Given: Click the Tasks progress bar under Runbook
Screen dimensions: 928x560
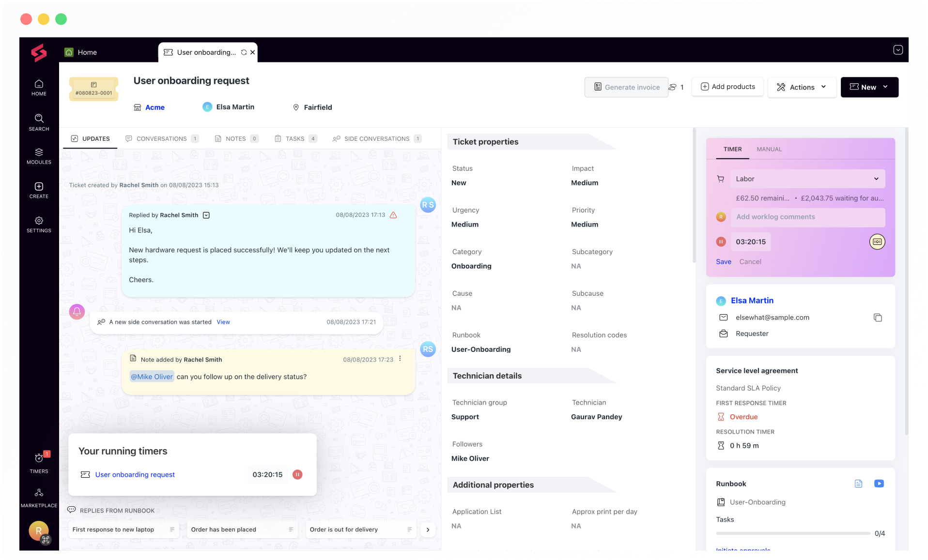Looking at the screenshot, I should pyautogui.click(x=793, y=533).
